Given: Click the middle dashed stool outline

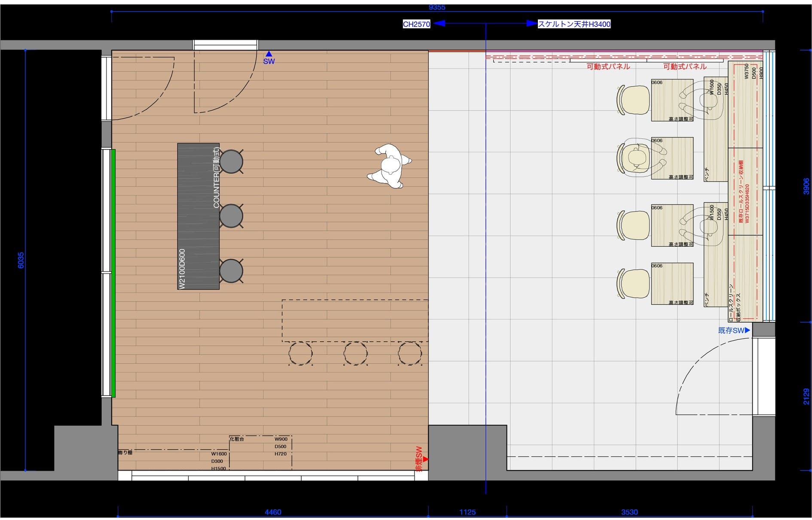Looking at the screenshot, I should point(355,354).
